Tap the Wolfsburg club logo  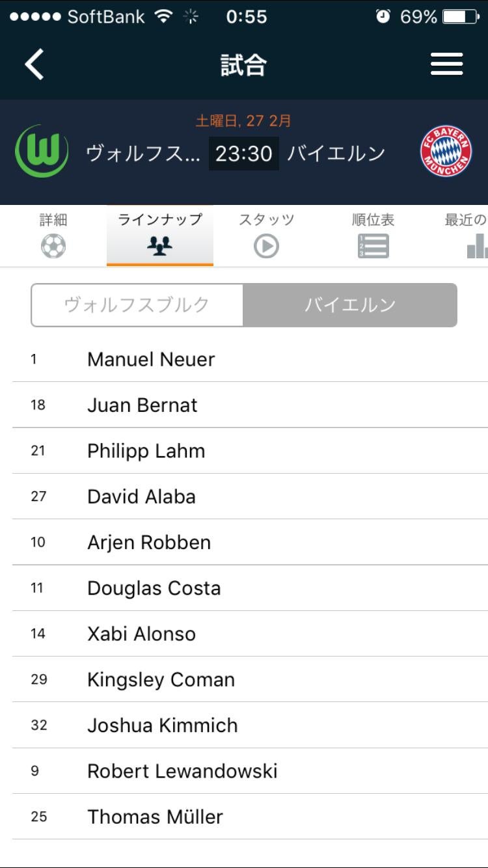[42, 152]
